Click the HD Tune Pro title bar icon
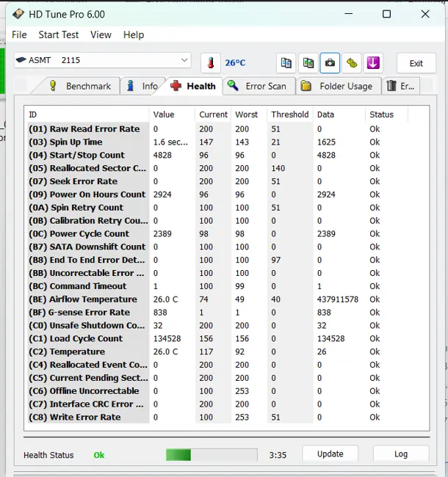448x477 pixels. (x=18, y=14)
